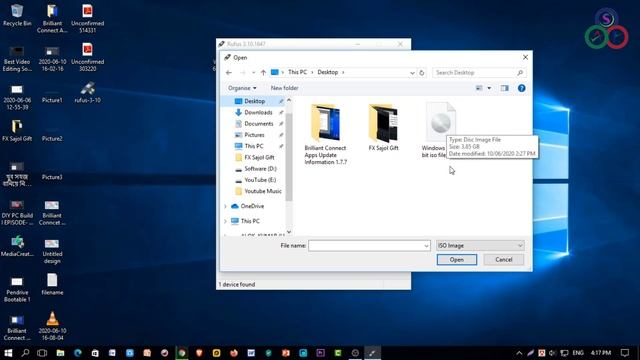This screenshot has width=640, height=360.
Task: Select Desktop in the Quick access list
Action: [x=254, y=101]
